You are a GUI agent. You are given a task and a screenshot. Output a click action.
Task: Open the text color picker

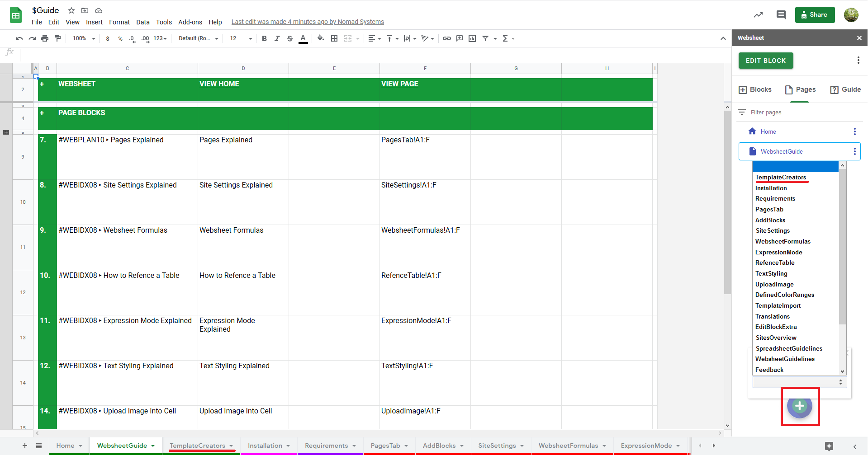pyautogui.click(x=303, y=38)
